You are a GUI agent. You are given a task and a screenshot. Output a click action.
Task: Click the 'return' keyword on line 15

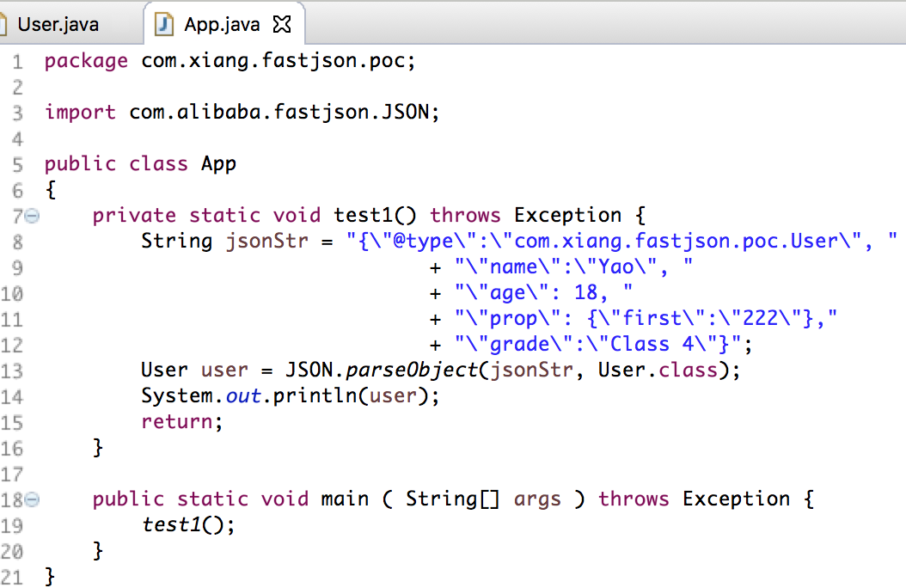(177, 422)
